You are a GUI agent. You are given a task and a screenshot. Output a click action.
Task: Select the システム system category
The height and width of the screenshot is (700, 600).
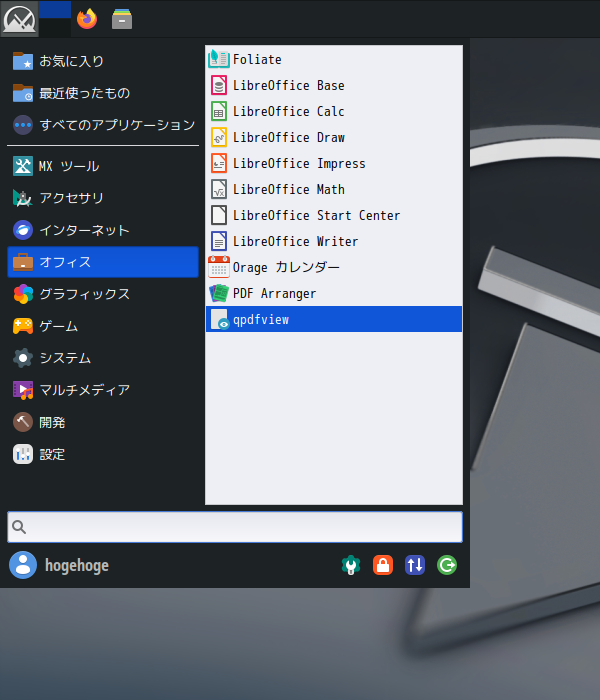103,358
